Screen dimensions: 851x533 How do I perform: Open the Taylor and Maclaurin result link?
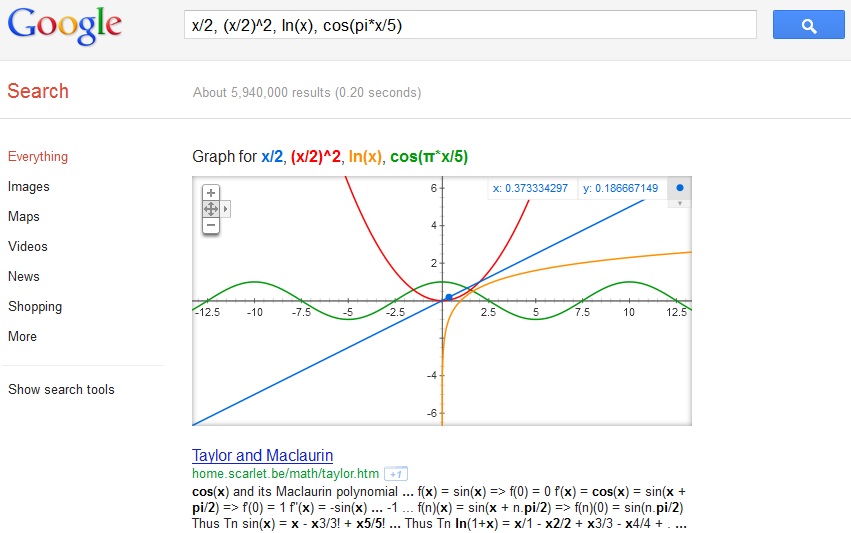262,456
